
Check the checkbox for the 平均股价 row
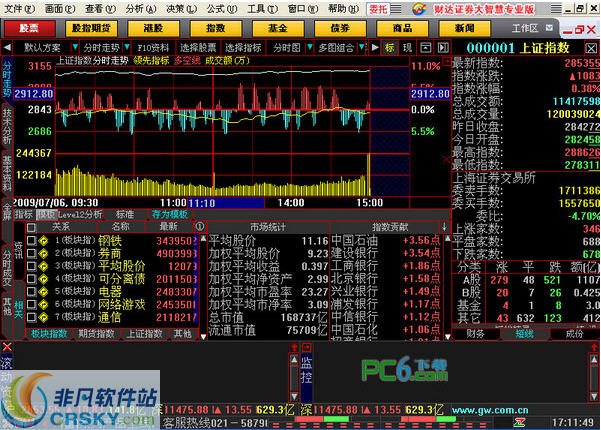coord(31,266)
